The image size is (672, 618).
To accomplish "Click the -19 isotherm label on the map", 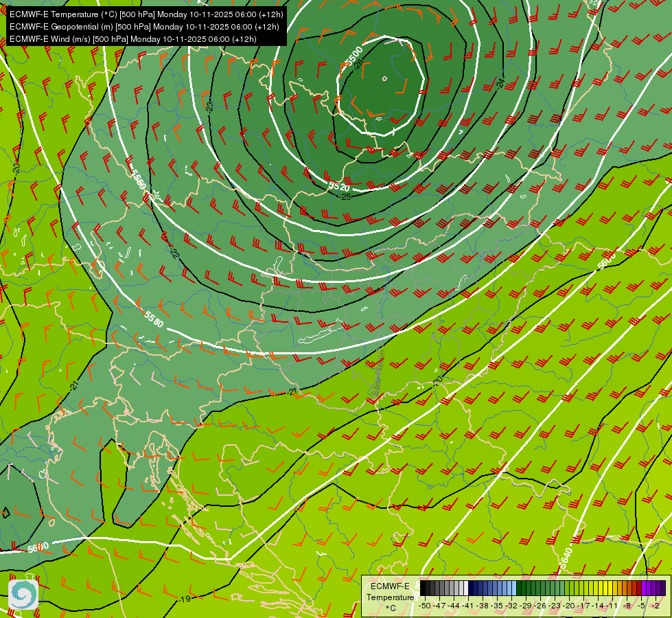I will pos(185,599).
